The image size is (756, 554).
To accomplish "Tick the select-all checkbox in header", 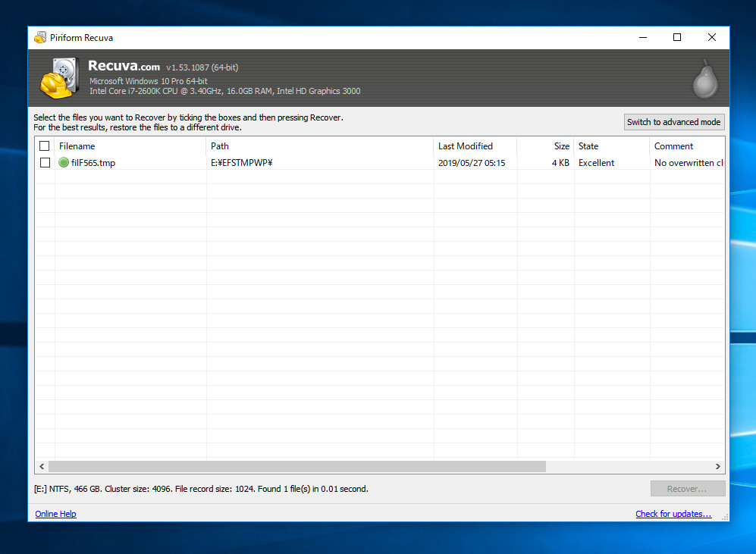I will [x=45, y=146].
